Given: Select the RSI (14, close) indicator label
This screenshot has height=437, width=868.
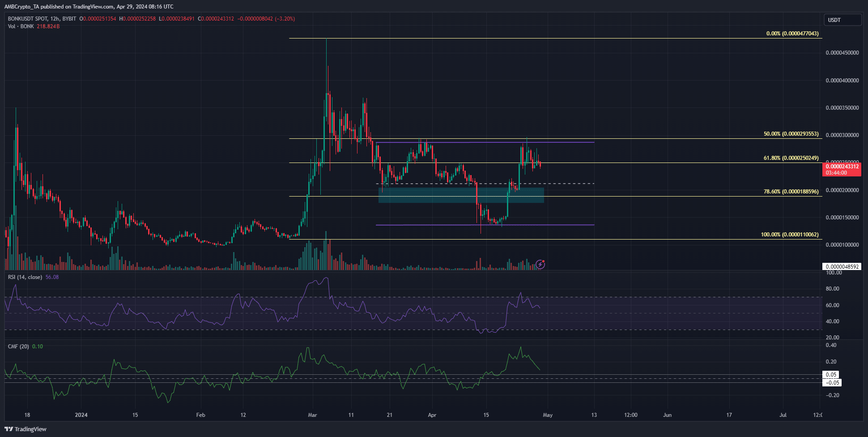Looking at the screenshot, I should point(25,277).
